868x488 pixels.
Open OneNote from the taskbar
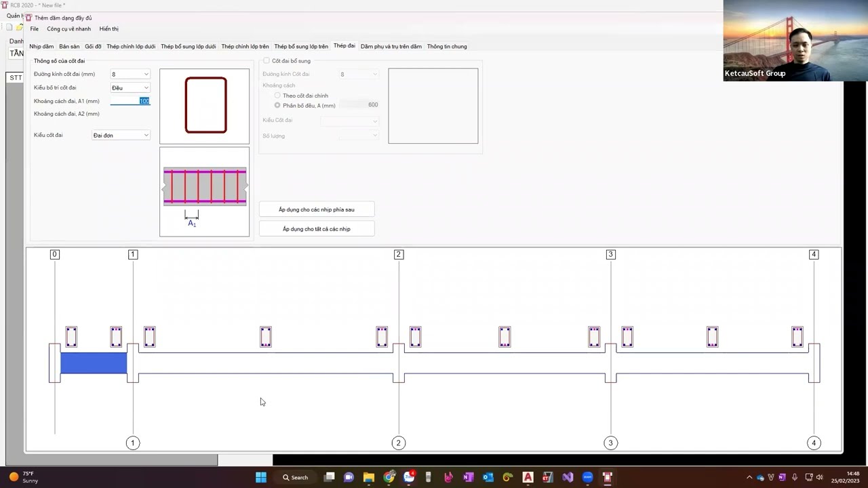click(468, 477)
